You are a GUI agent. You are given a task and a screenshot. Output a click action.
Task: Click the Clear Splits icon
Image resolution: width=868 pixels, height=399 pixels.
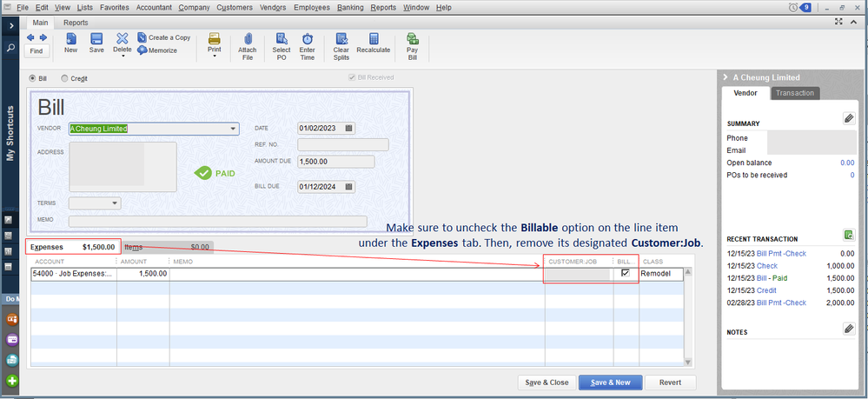point(341,39)
